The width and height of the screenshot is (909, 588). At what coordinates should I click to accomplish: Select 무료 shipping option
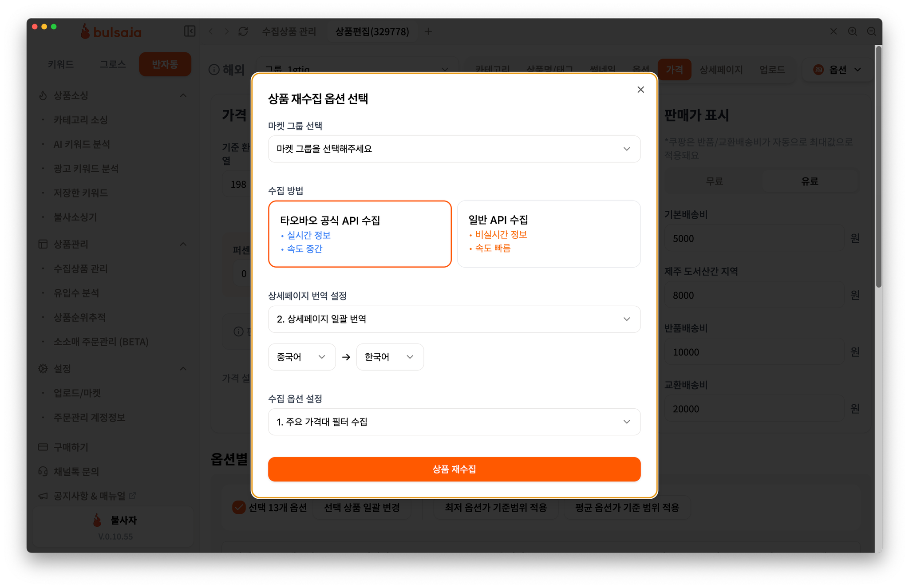click(714, 181)
